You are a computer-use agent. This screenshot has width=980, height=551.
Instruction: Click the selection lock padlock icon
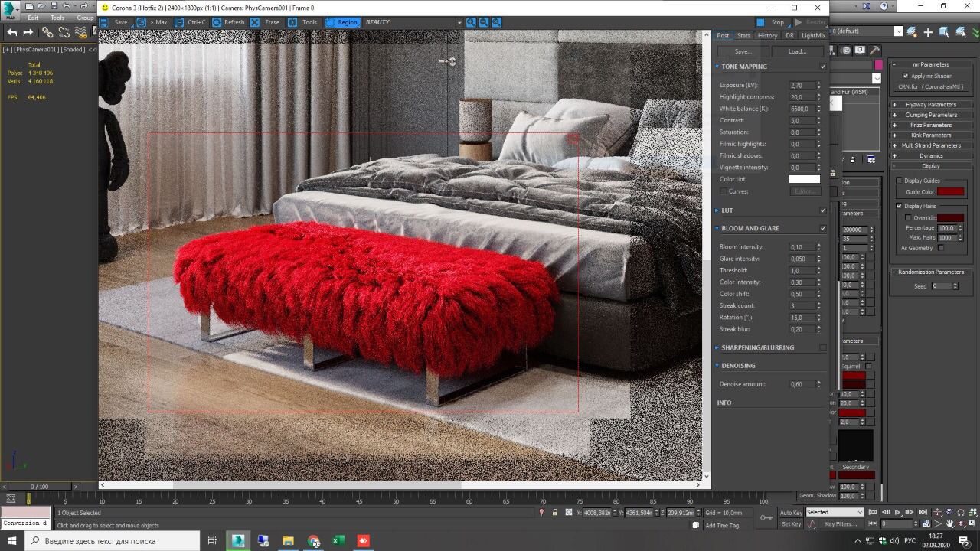pyautogui.click(x=554, y=512)
